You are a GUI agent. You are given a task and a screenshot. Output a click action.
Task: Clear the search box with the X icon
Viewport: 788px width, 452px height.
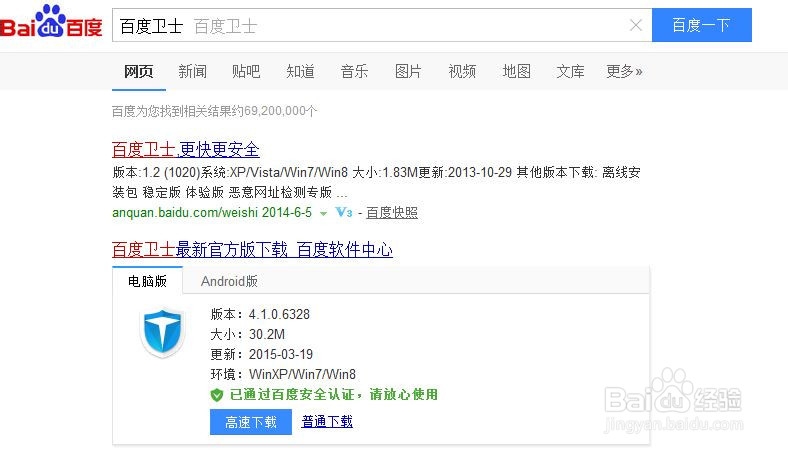(636, 25)
